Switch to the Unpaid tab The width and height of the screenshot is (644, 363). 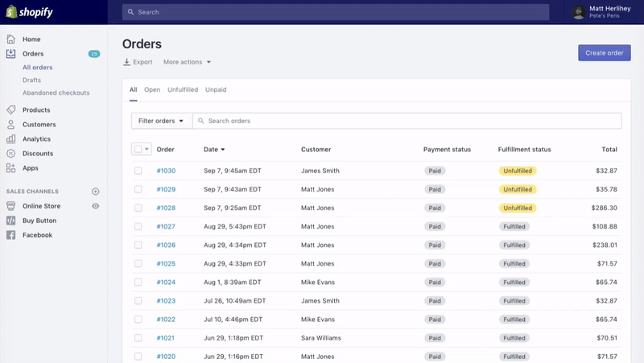coord(216,90)
